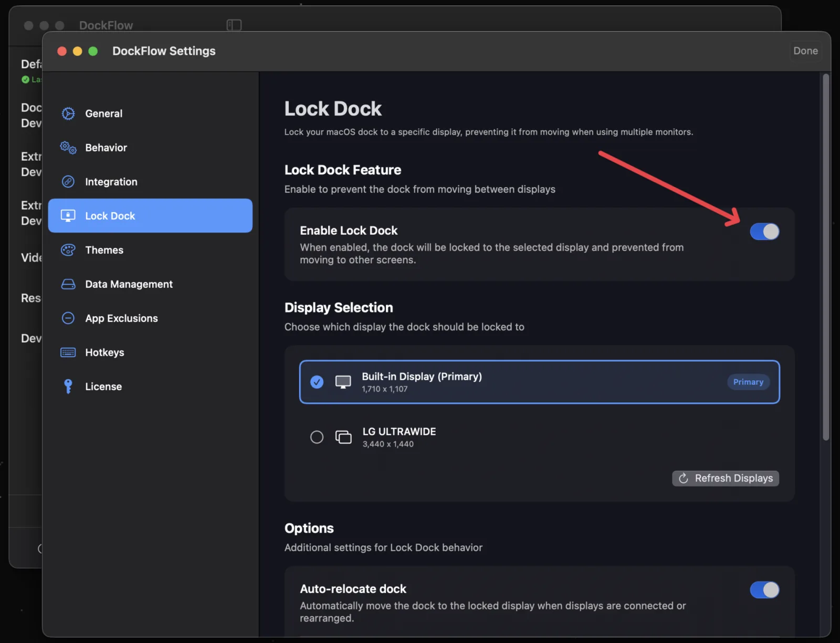The height and width of the screenshot is (643, 840).
Task: Open the Data Management section
Action: (150, 284)
